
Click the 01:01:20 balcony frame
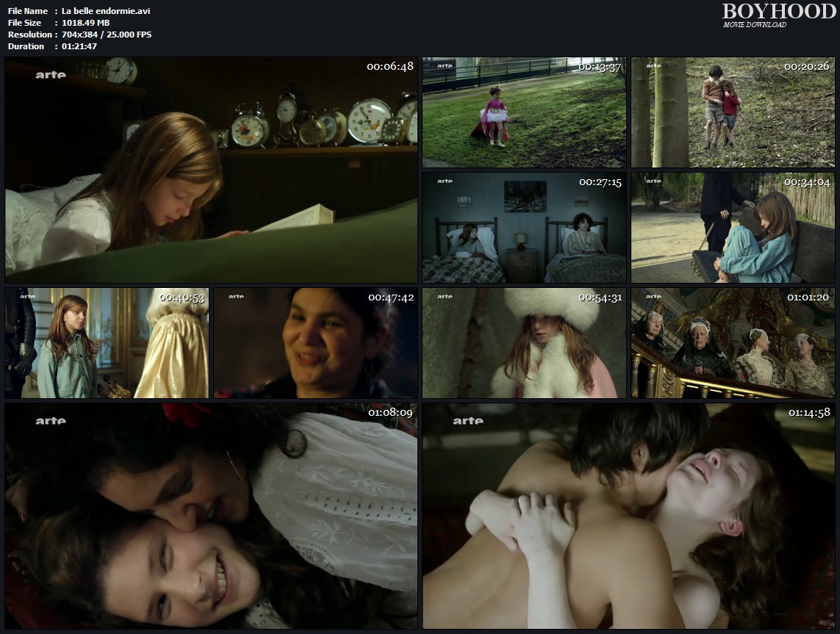coord(733,343)
